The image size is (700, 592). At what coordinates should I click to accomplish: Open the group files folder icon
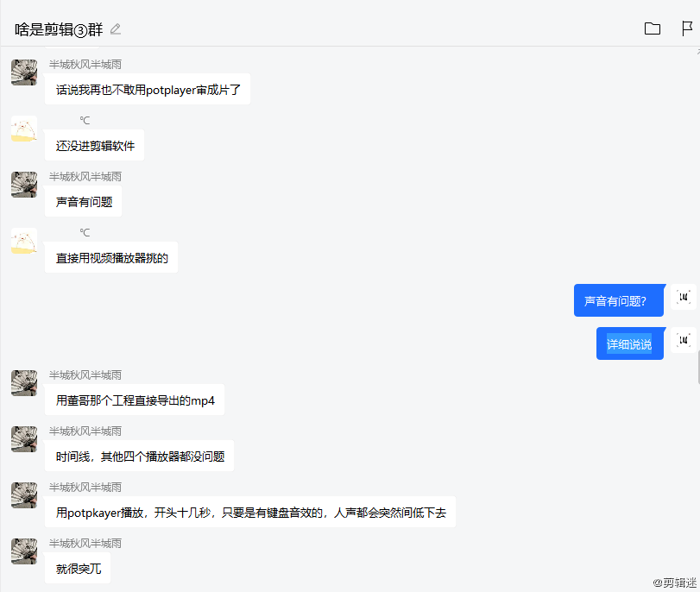[653, 28]
